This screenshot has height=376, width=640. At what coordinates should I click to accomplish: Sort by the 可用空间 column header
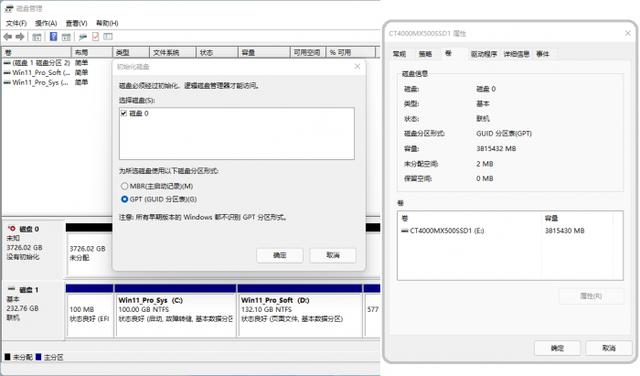308,52
